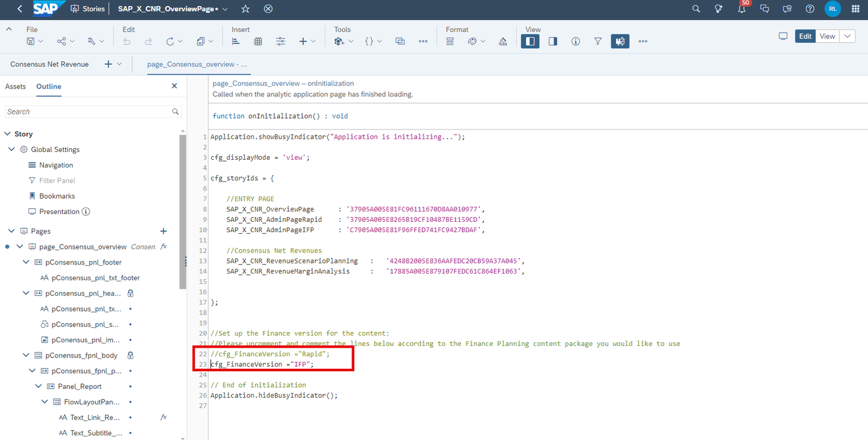
Task: Collapse the Panel_Report node
Action: click(x=39, y=386)
